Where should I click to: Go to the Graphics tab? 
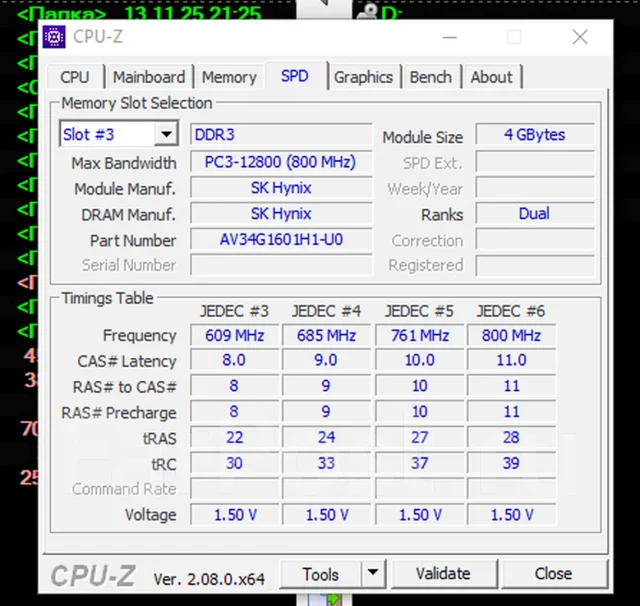coord(363,77)
